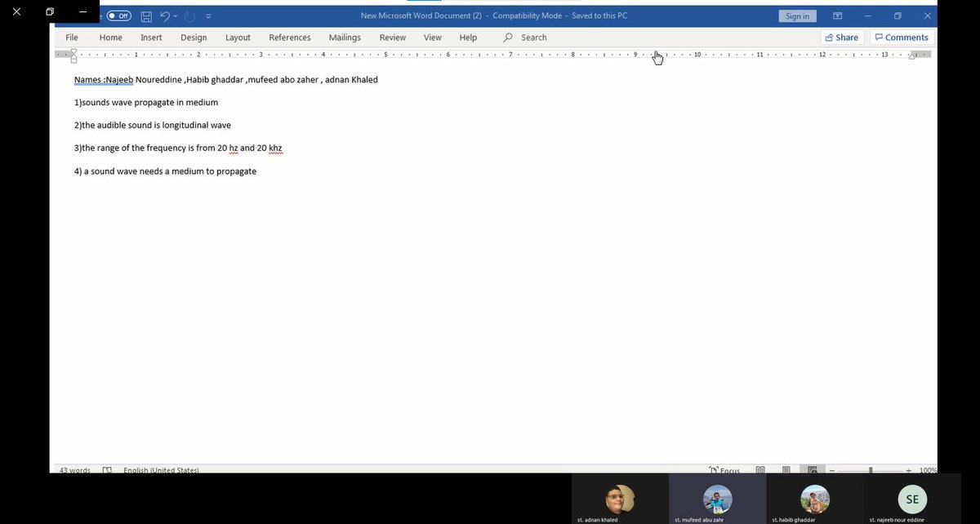Click the word count in status bar

75,470
